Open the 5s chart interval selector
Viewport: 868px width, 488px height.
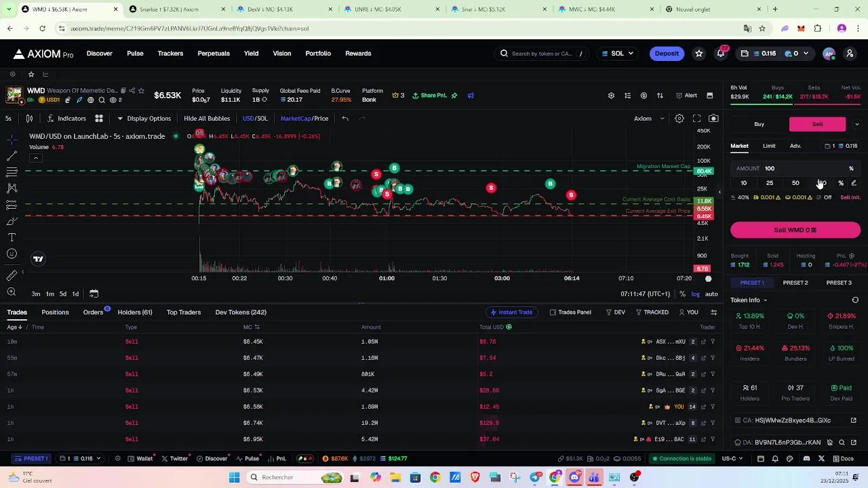click(x=8, y=119)
